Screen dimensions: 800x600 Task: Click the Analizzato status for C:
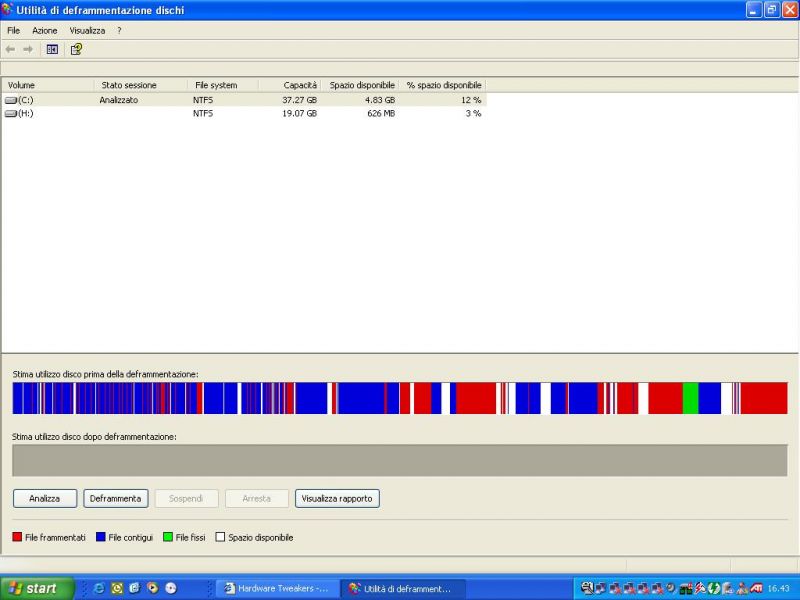click(x=119, y=101)
